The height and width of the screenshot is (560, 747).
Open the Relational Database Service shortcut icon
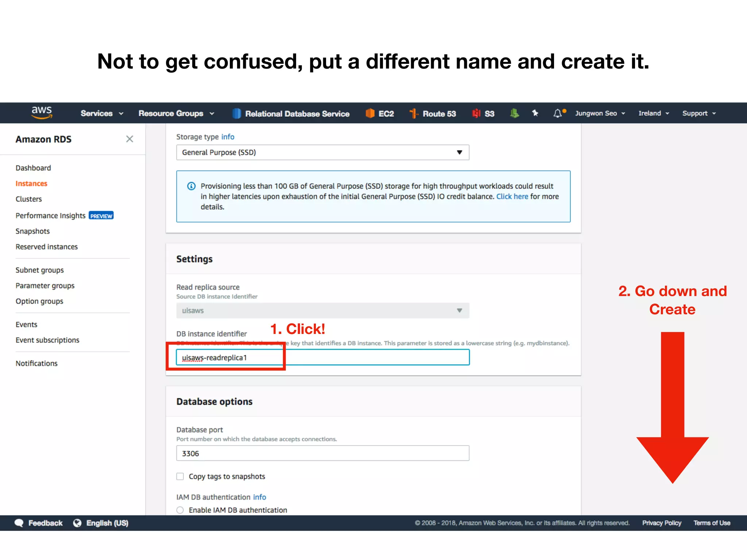pyautogui.click(x=237, y=113)
